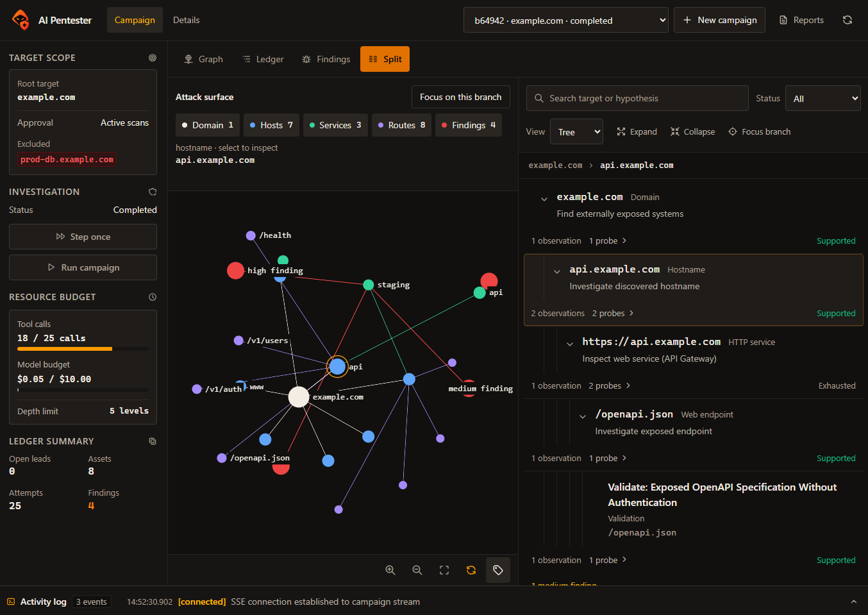Click the excluded prod-db.example.com tag
The height and width of the screenshot is (615, 868).
(67, 160)
